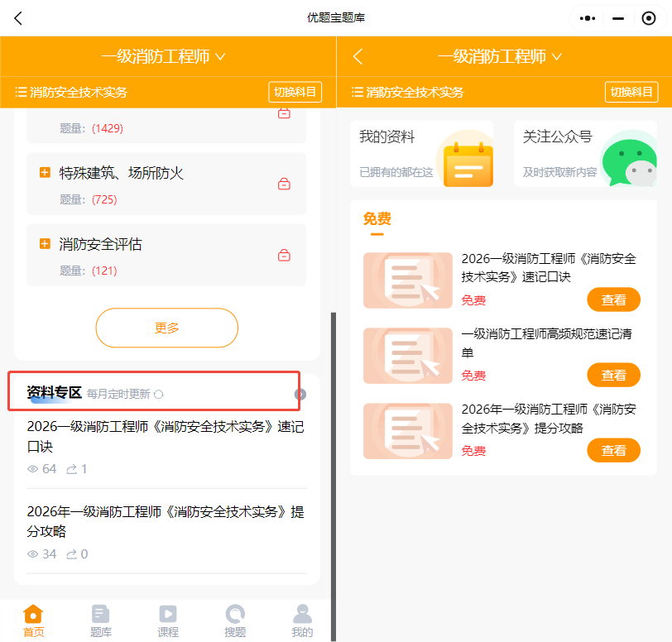Open left list article 提分攻略

[x=166, y=521]
